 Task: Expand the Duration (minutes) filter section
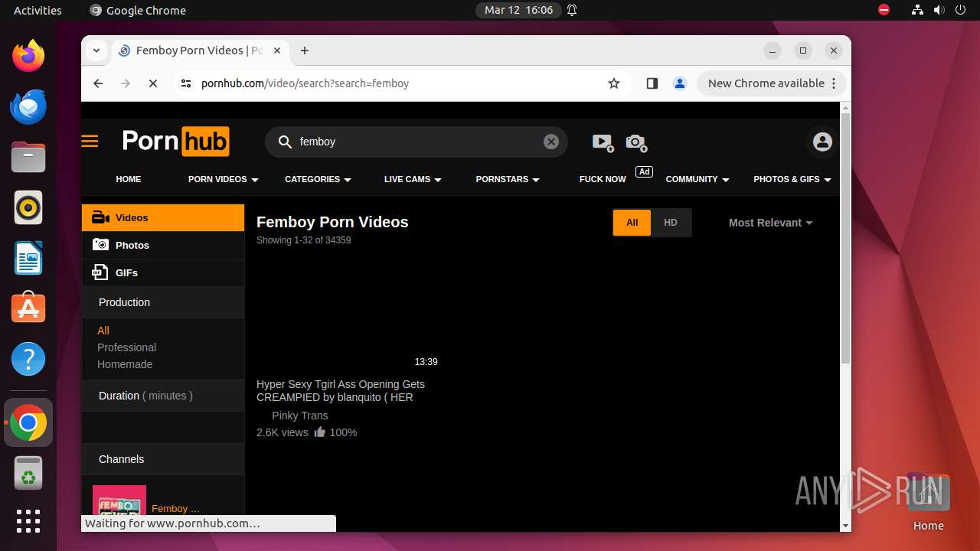[x=163, y=396]
